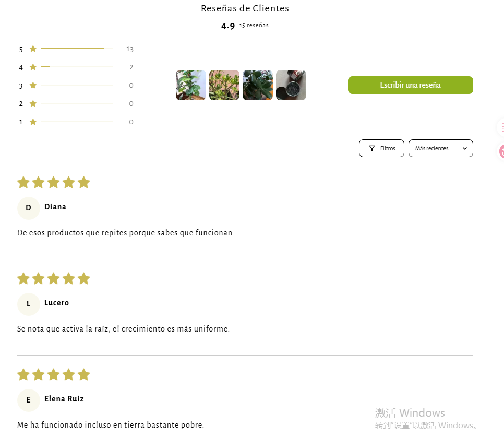Click the 4-star rating progress bar
Viewport: 504px width, 437px height.
click(76, 67)
